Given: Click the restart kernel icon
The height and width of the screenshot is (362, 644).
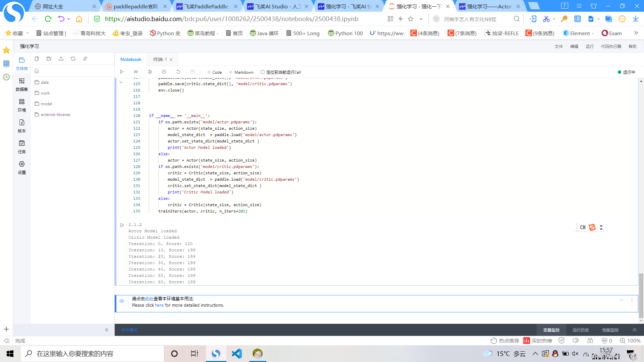Looking at the screenshot, I should [178, 72].
